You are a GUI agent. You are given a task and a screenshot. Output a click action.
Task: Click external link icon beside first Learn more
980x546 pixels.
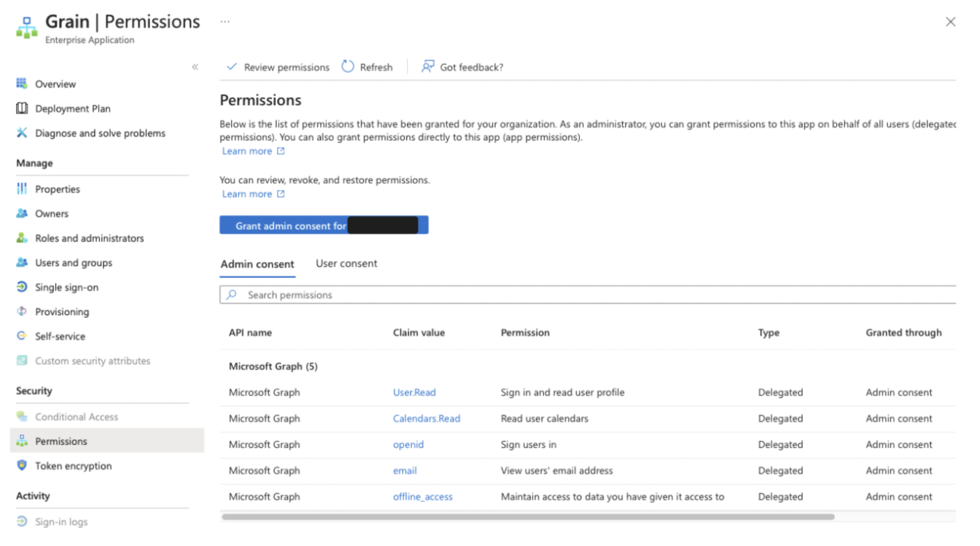tap(281, 151)
